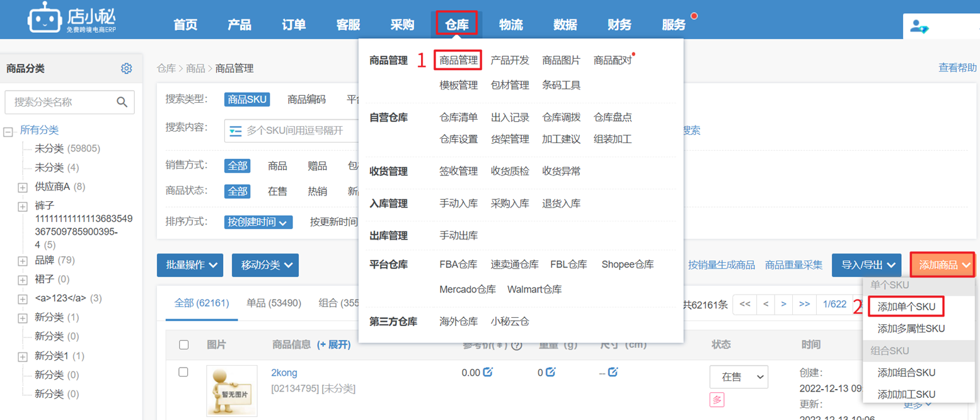Focus SKU search content field
Screen dimensions: 980x420
pyautogui.click(x=294, y=131)
